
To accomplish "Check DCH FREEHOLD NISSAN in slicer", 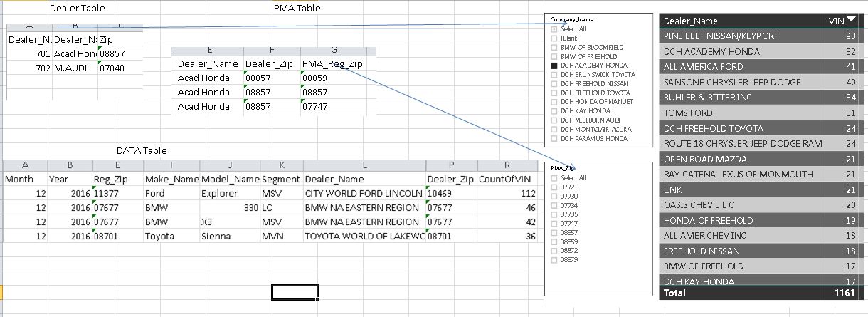I will (554, 83).
